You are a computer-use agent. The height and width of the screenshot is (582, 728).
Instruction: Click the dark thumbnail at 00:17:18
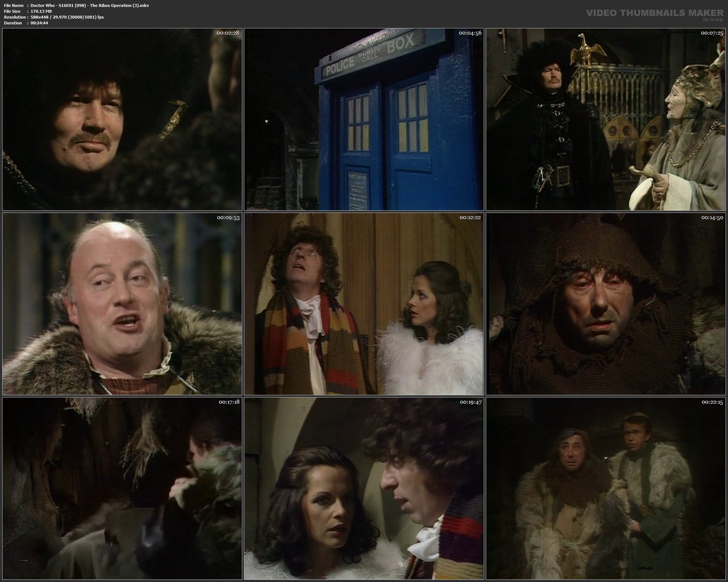pyautogui.click(x=122, y=488)
